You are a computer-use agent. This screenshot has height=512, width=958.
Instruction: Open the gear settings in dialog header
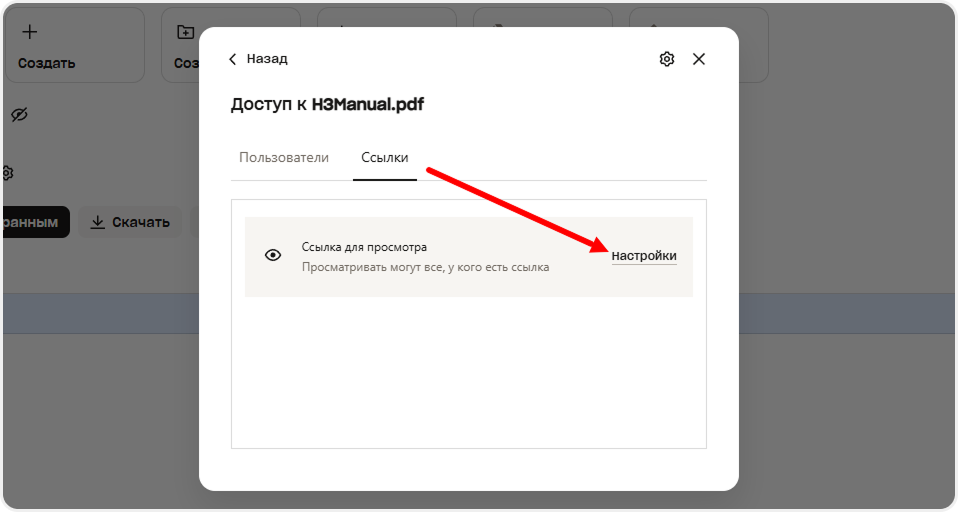click(667, 59)
